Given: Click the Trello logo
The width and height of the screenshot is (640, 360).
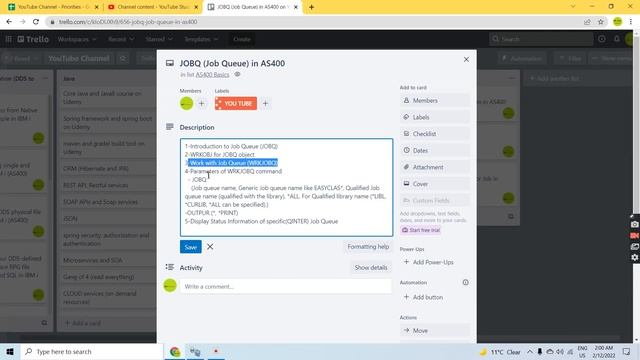Looking at the screenshot, I should [33, 39].
